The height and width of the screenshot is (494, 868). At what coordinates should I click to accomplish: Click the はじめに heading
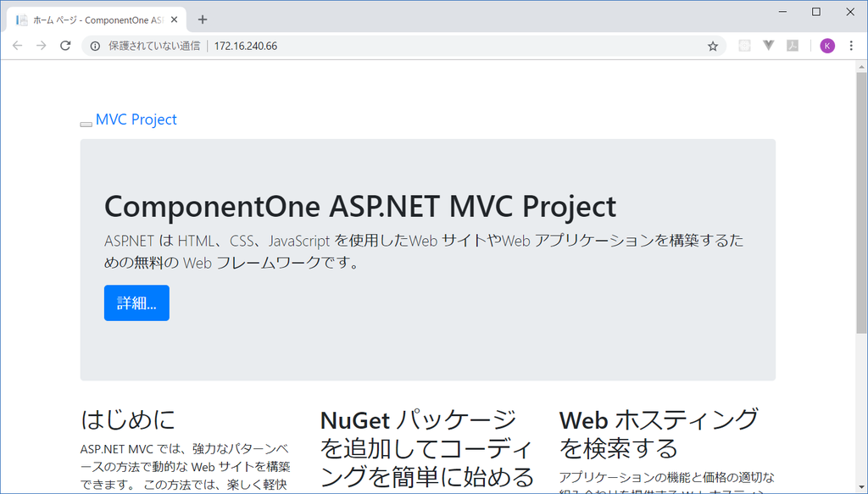[128, 419]
